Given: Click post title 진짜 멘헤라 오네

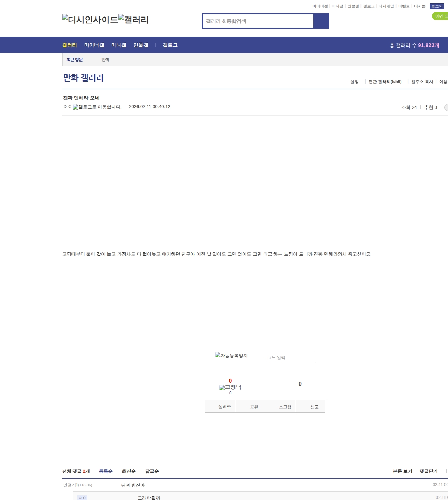Looking at the screenshot, I should tap(81, 98).
